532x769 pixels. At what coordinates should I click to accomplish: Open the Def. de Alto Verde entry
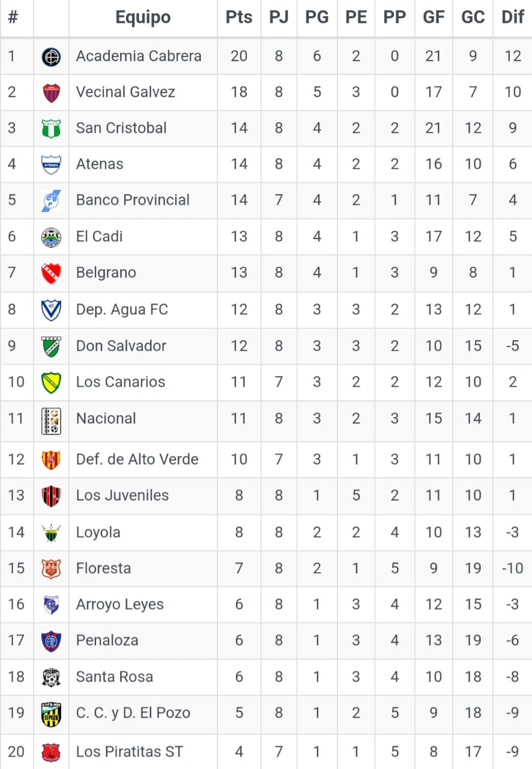tap(137, 460)
